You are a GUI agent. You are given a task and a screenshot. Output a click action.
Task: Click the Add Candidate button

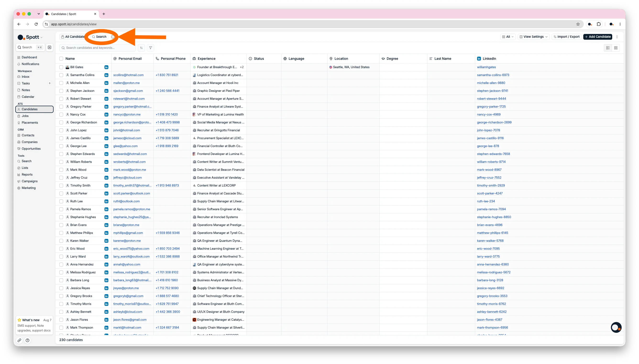(598, 37)
